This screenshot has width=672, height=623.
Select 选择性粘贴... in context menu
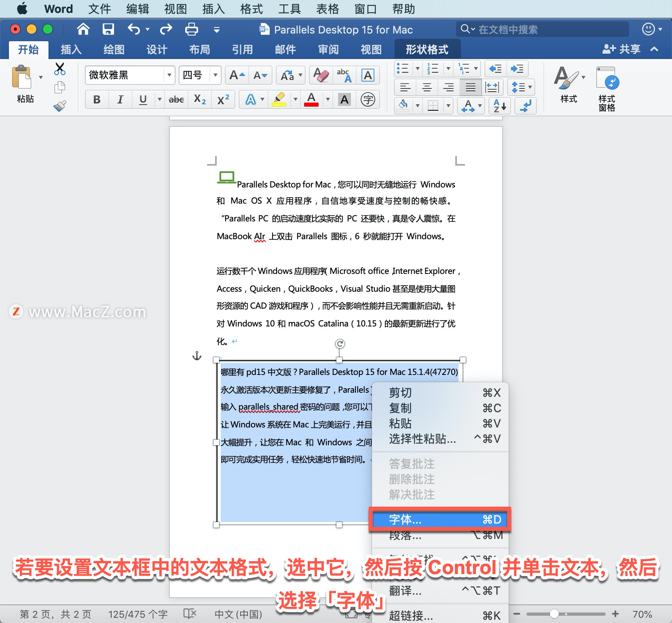[x=440, y=439]
